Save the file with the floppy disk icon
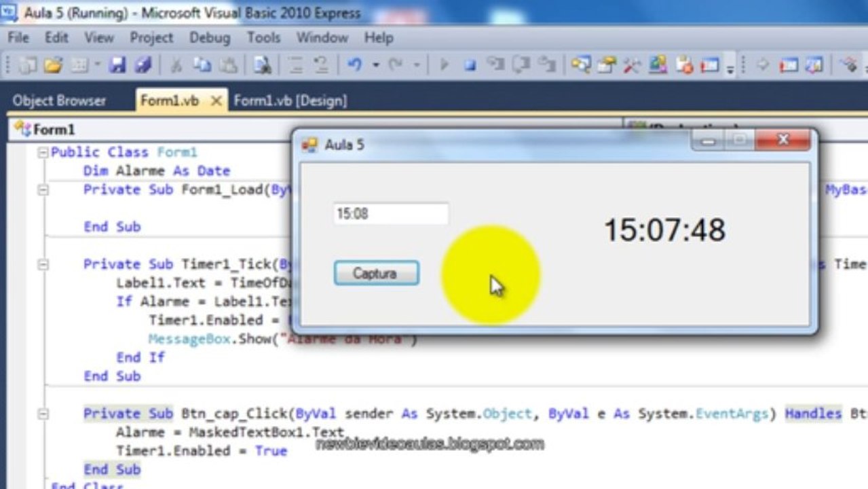This screenshot has height=489, width=868. coord(117,65)
